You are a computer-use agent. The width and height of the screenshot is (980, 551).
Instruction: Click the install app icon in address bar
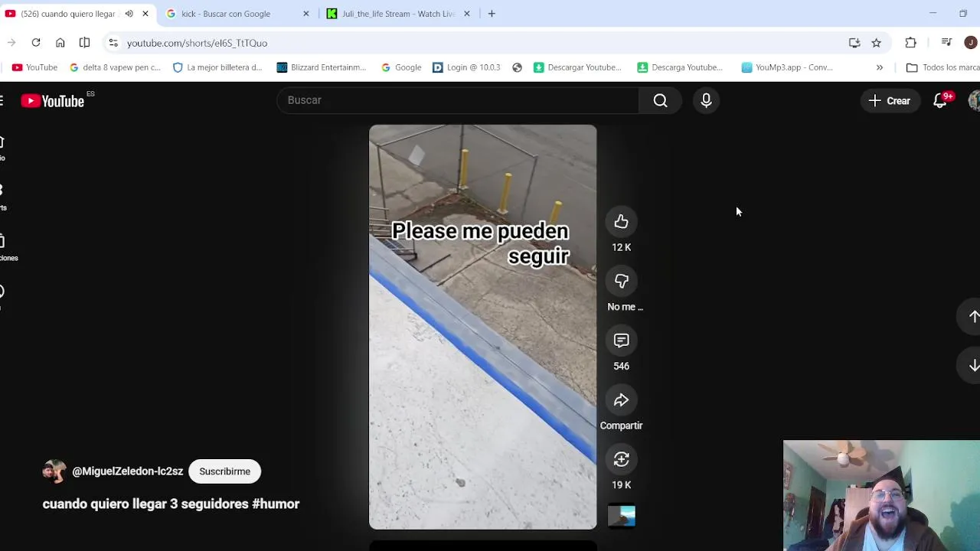854,43
